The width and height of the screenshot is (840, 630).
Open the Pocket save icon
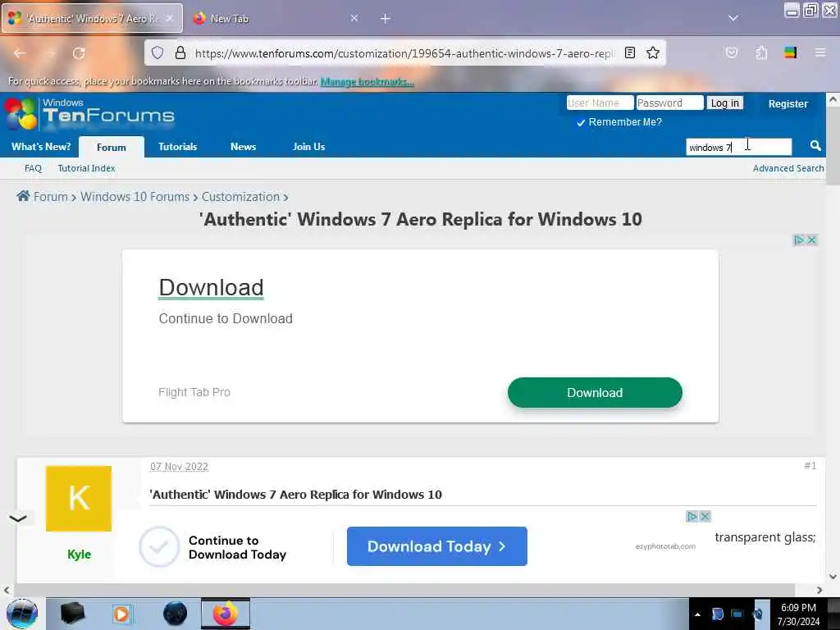(731, 52)
